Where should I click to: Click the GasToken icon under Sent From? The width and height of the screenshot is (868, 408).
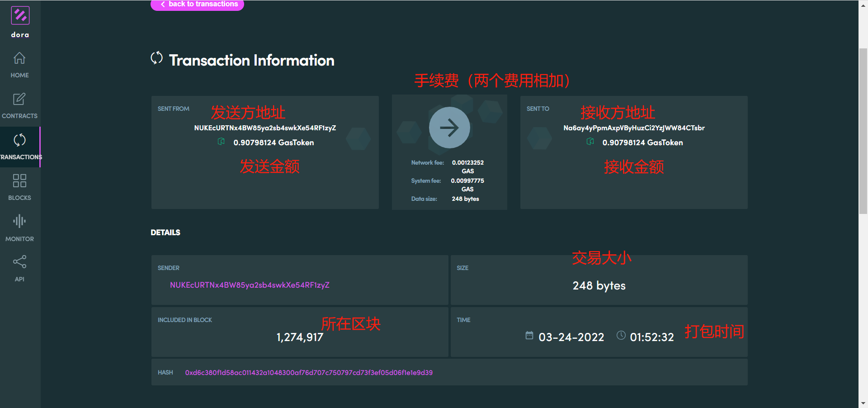coord(221,142)
